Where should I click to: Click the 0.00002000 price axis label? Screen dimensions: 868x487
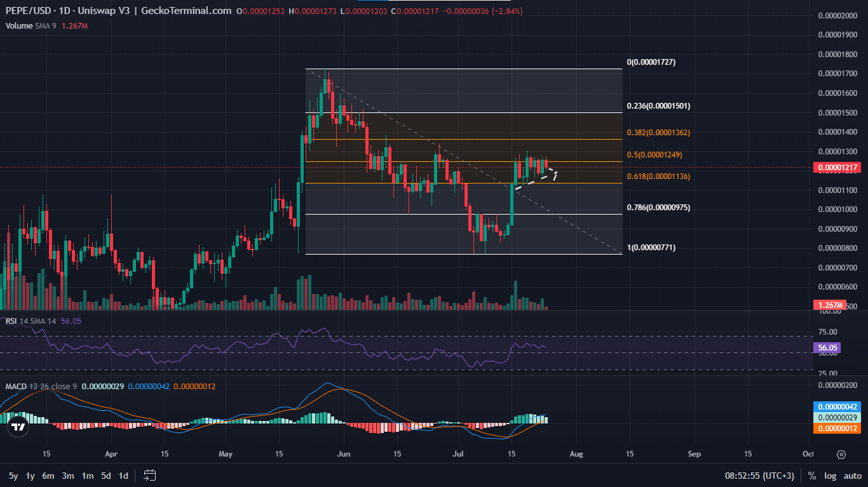pos(837,16)
